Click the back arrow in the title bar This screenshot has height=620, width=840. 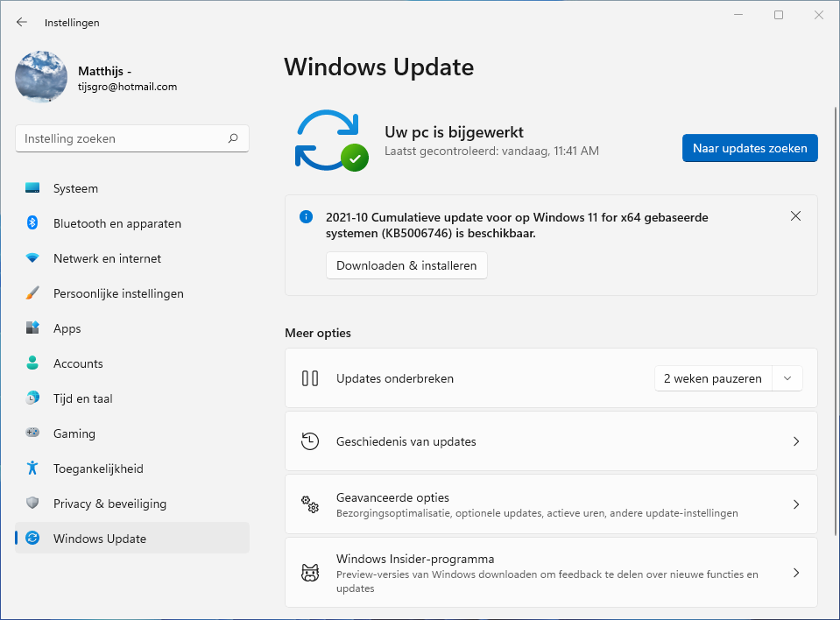point(22,23)
